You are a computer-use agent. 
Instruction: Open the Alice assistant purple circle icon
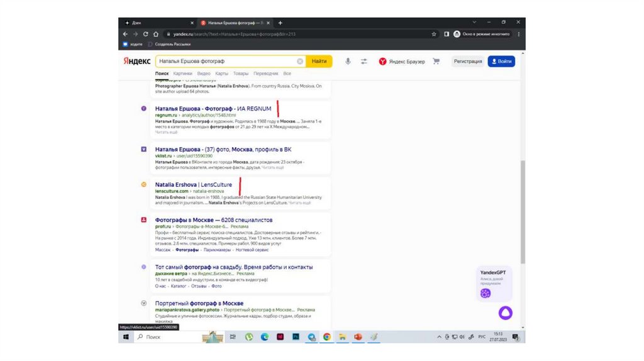click(x=506, y=313)
